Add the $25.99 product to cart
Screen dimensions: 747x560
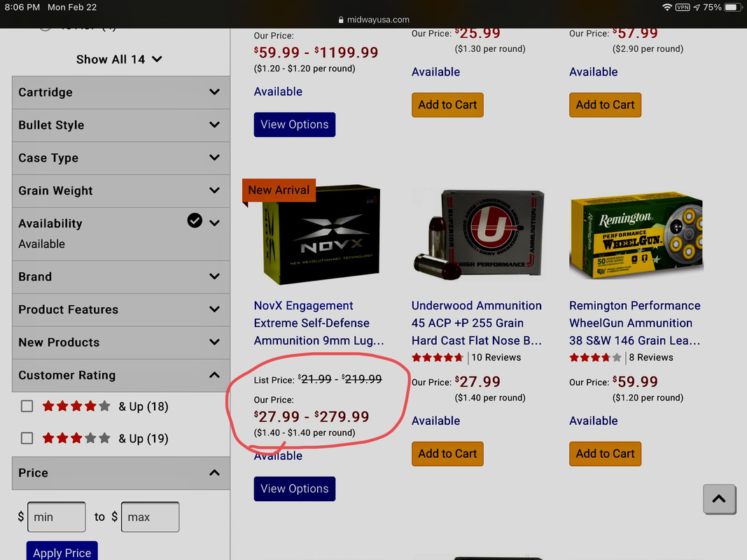coord(447,105)
